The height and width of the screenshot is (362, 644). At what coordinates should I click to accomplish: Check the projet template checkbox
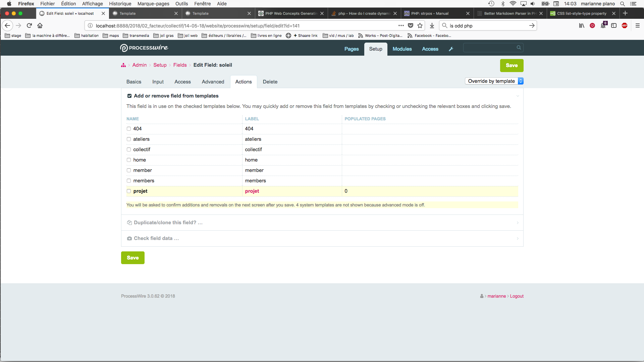(129, 191)
